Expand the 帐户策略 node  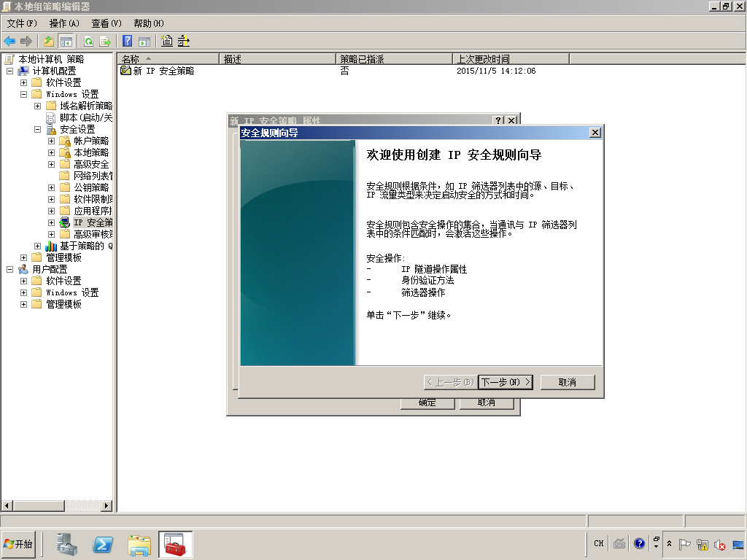(x=52, y=141)
